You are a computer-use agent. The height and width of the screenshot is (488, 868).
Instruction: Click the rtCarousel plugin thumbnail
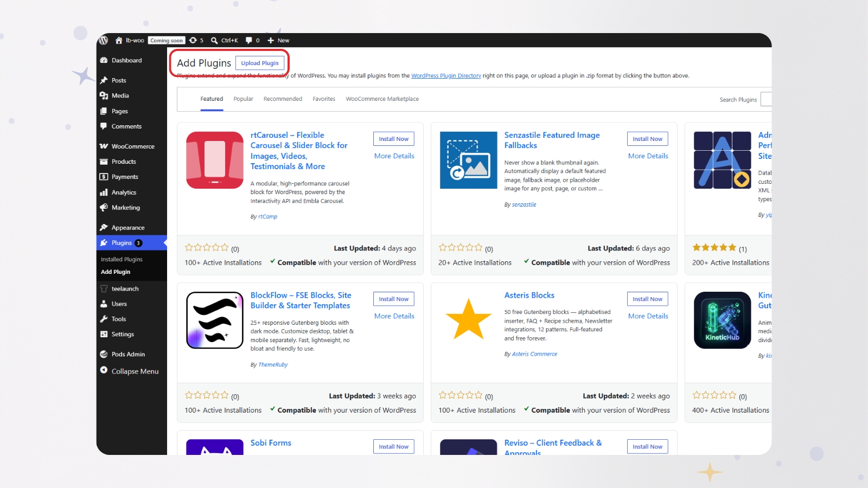[x=215, y=160]
